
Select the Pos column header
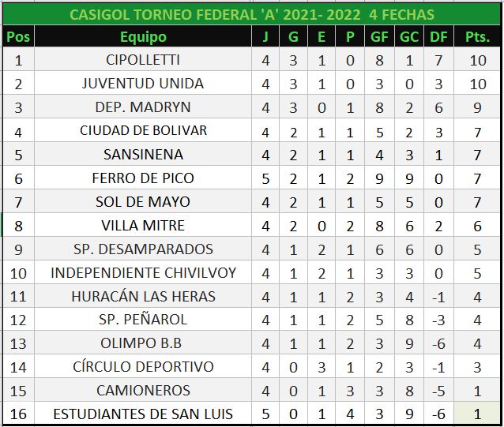click(x=18, y=37)
